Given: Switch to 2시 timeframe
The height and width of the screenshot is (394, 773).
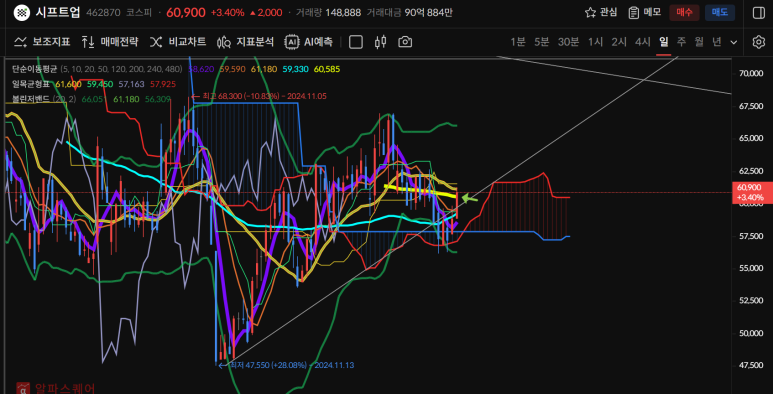Looking at the screenshot, I should [619, 42].
